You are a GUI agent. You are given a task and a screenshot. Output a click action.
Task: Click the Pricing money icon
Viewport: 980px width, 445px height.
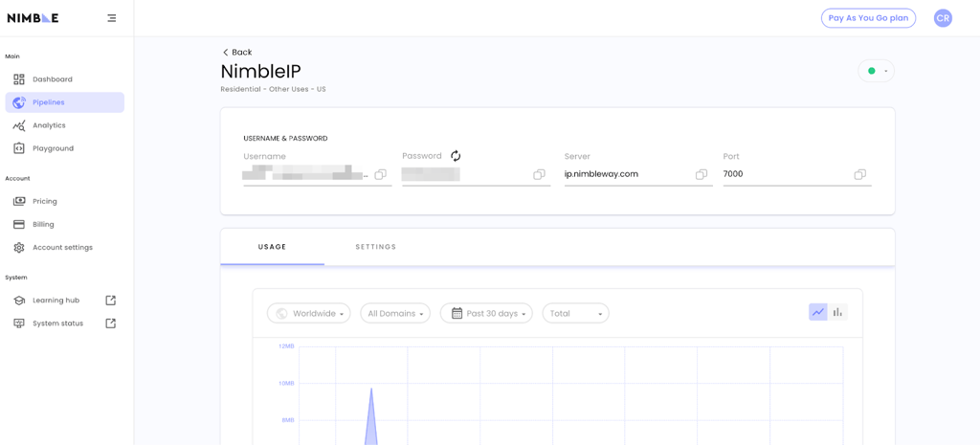pyautogui.click(x=19, y=201)
